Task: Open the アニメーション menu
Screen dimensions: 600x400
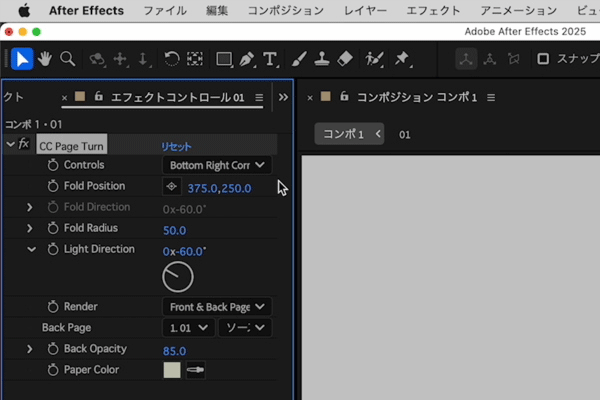Action: pos(518,11)
